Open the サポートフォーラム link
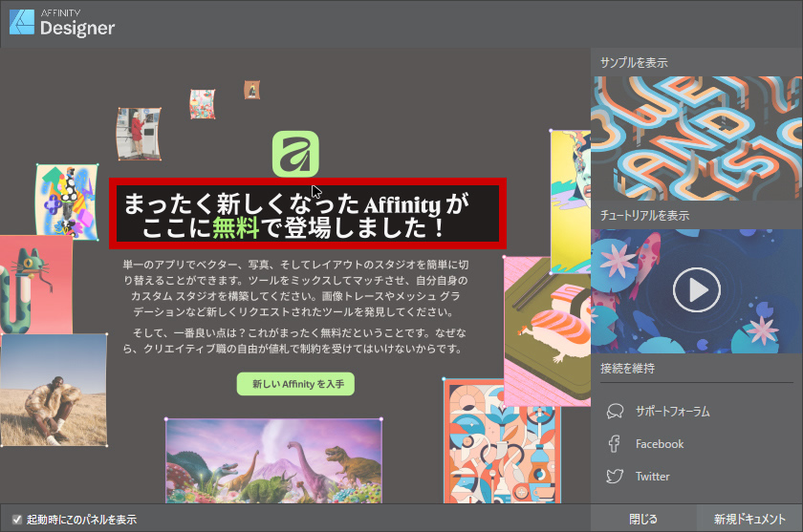 (x=672, y=412)
